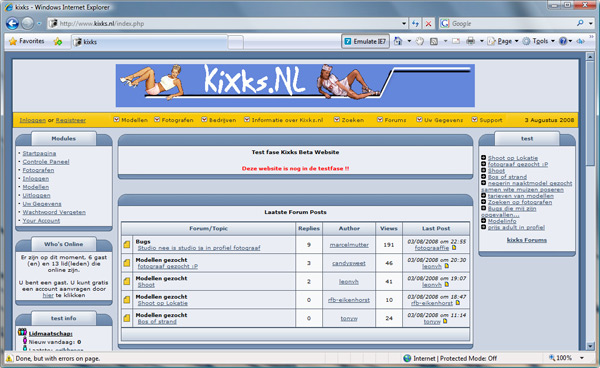Viewport: 600px width, 368px height.
Task: Click the Home toolbar icon
Action: pos(398,41)
